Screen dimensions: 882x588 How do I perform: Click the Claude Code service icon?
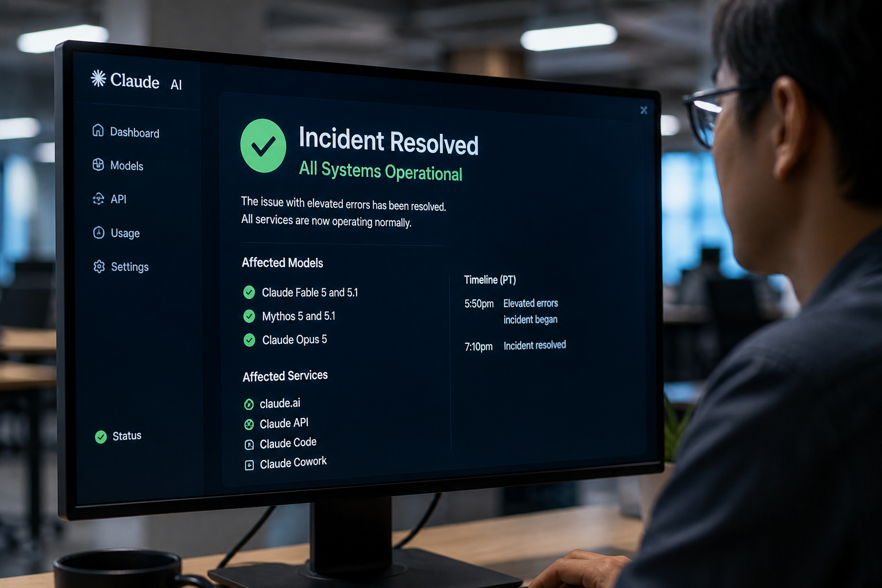(x=249, y=444)
